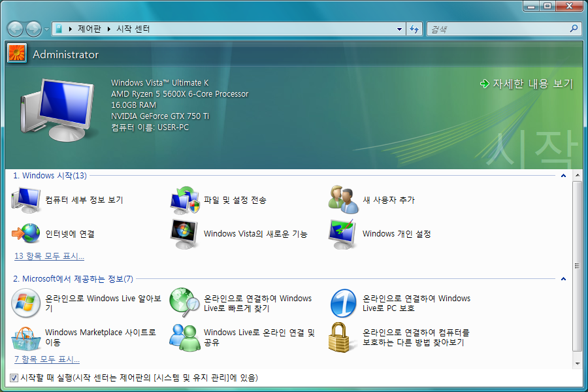The image size is (588, 392).
Task: Click 온라인으로 Windows Live 알아보기 label
Action: point(103,303)
